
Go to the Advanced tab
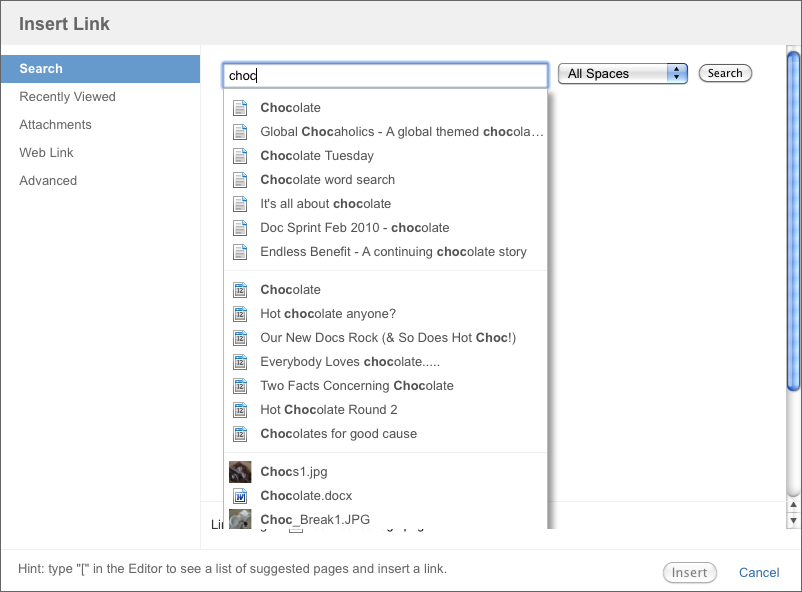pos(48,181)
